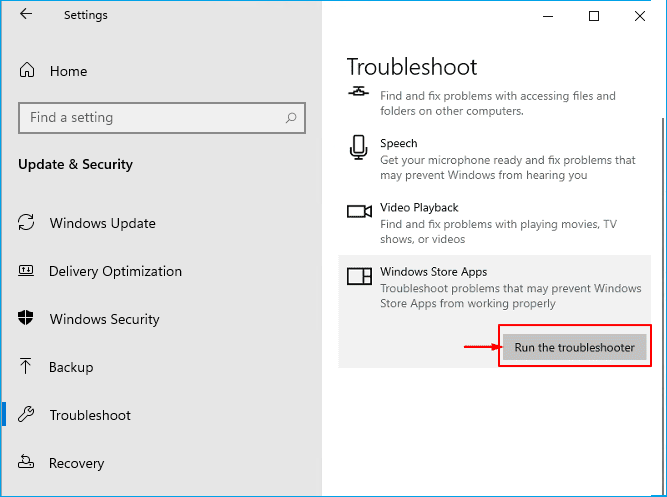Click the Recovery icon in sidebar
The image size is (667, 497).
[x=27, y=463]
